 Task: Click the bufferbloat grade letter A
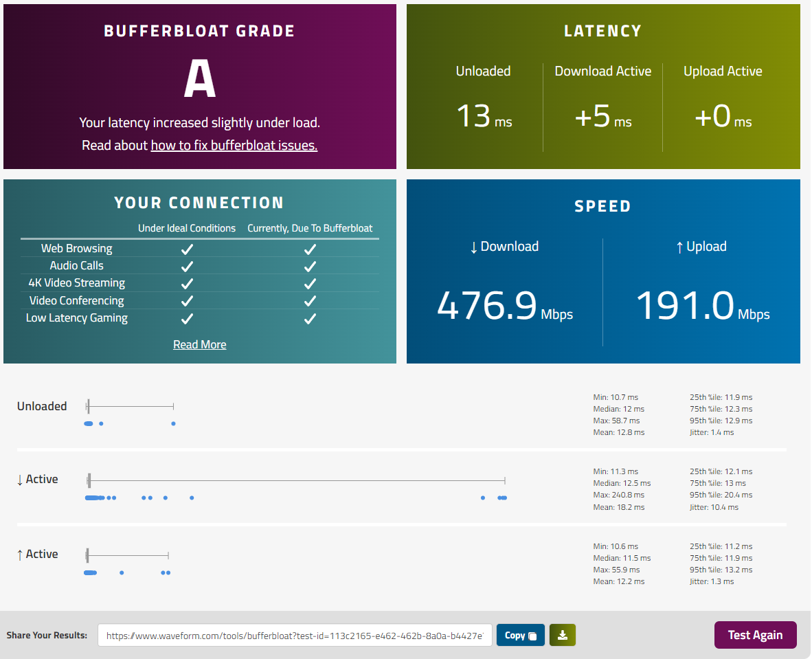[199, 79]
